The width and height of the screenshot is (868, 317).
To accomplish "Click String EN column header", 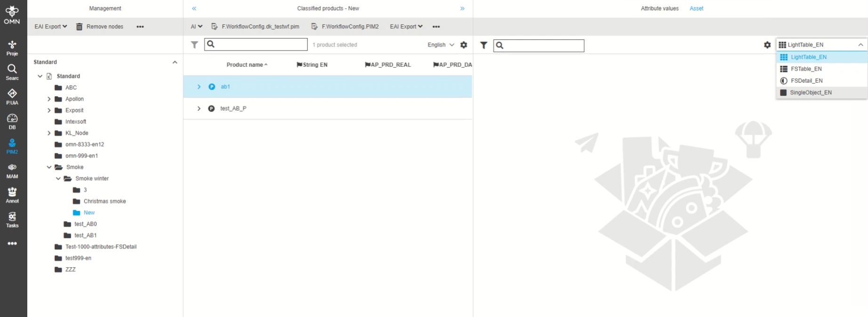I will 312,65.
